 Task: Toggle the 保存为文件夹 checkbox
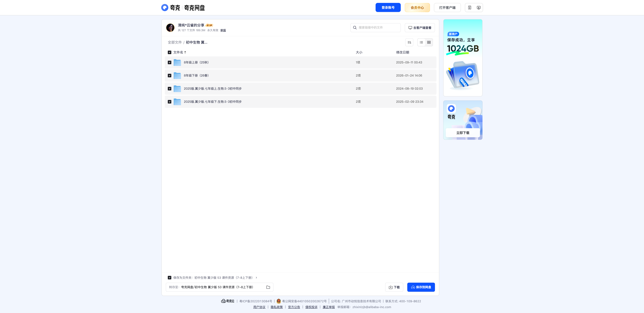click(170, 277)
